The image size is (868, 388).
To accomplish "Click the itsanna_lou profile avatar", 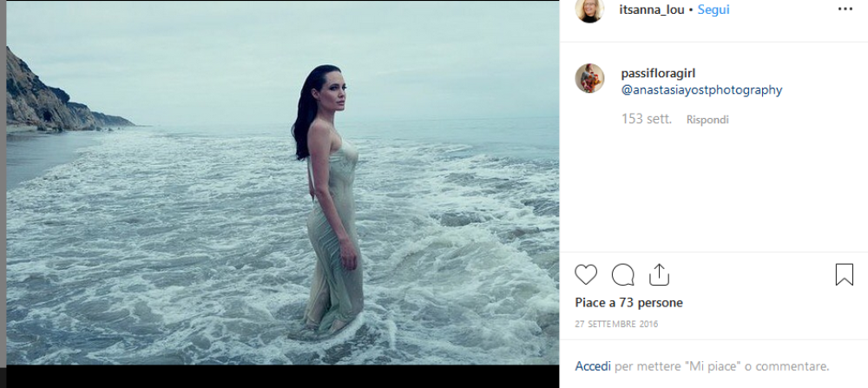I will point(589,10).
